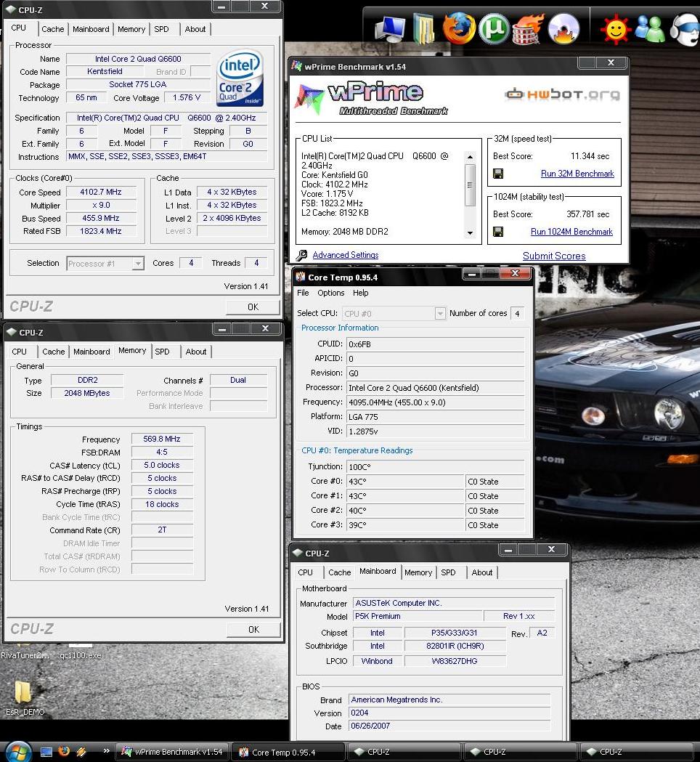The image size is (700, 762).
Task: Switch to Cache tab in top CPU-Z
Action: click(53, 29)
